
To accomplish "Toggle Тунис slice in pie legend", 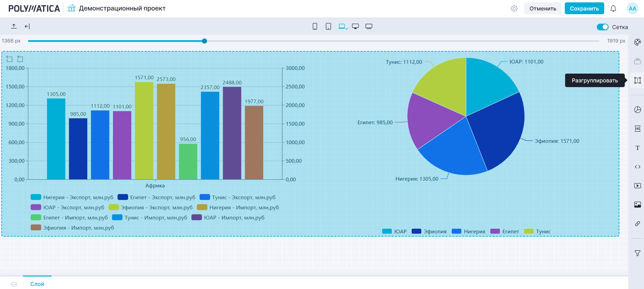I will pos(538,232).
